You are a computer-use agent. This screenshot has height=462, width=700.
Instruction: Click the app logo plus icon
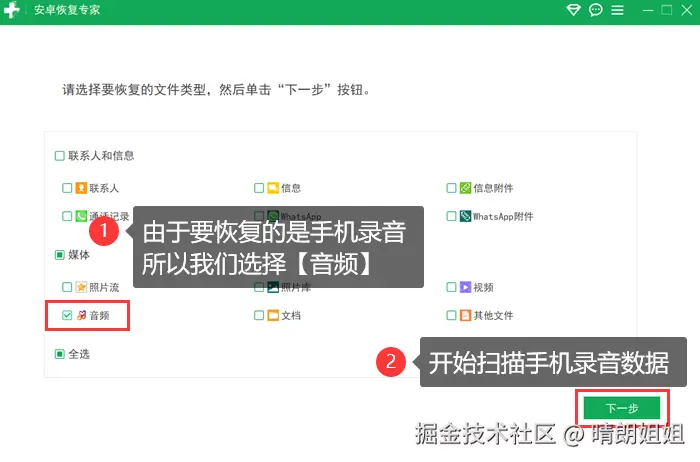click(x=11, y=9)
